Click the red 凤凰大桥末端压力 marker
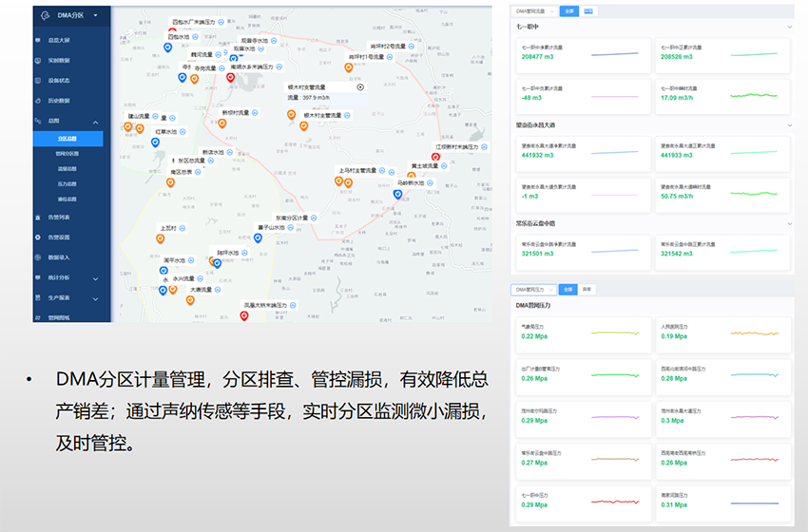This screenshot has height=532, width=808. 244,315
